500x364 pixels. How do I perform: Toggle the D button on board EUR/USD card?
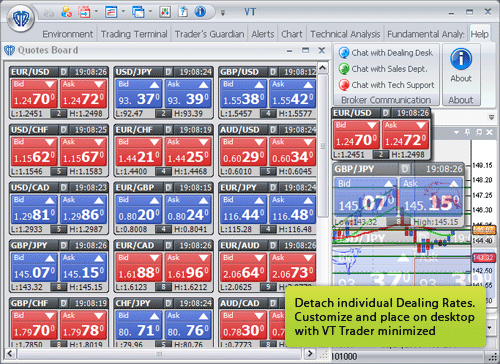pos(63,72)
